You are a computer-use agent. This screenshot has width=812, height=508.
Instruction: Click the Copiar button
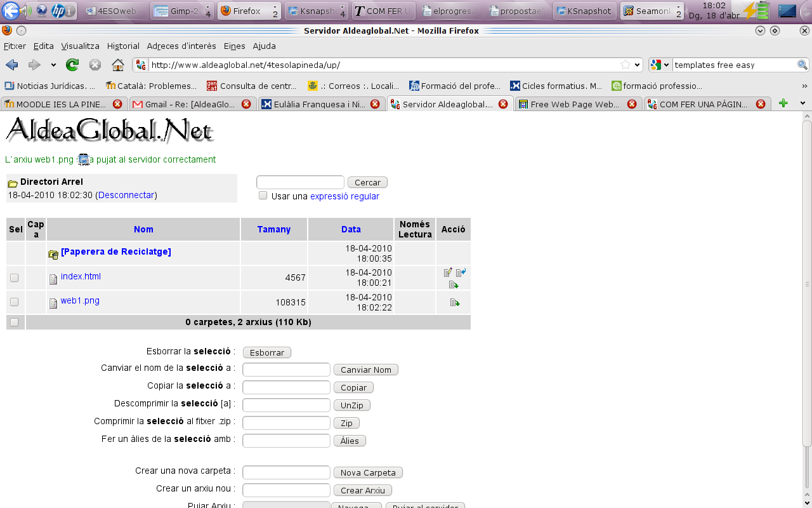coord(353,387)
